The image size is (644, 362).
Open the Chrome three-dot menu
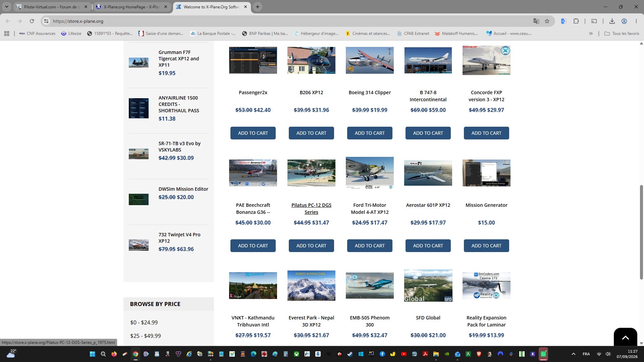(636, 21)
